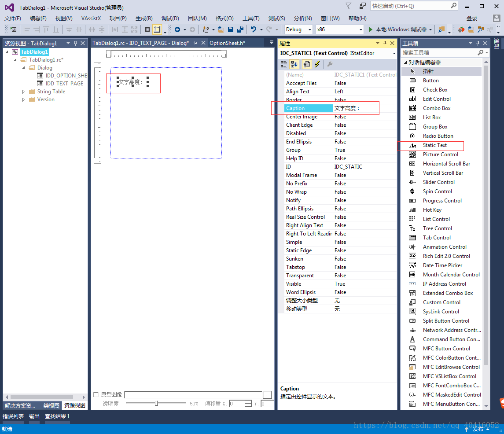The width and height of the screenshot is (504, 434).
Task: Switch to the OptionSheet.h* tab
Action: [227, 43]
